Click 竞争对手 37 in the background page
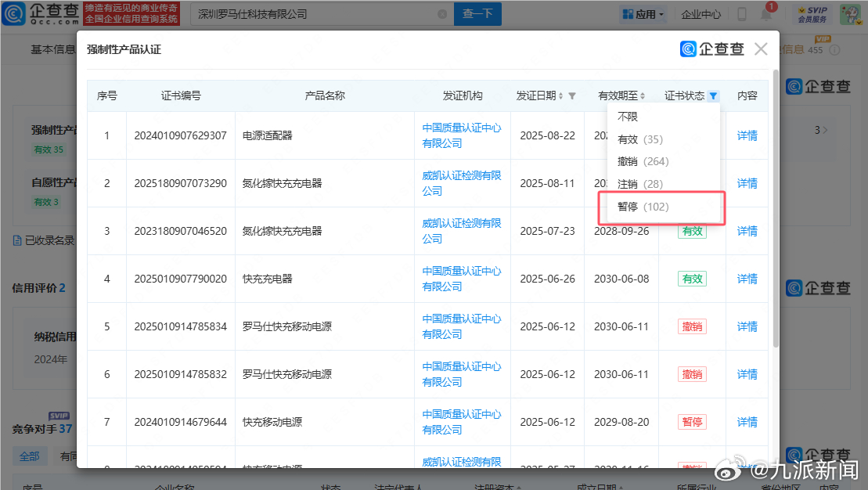The width and height of the screenshot is (868, 490). pyautogui.click(x=42, y=428)
